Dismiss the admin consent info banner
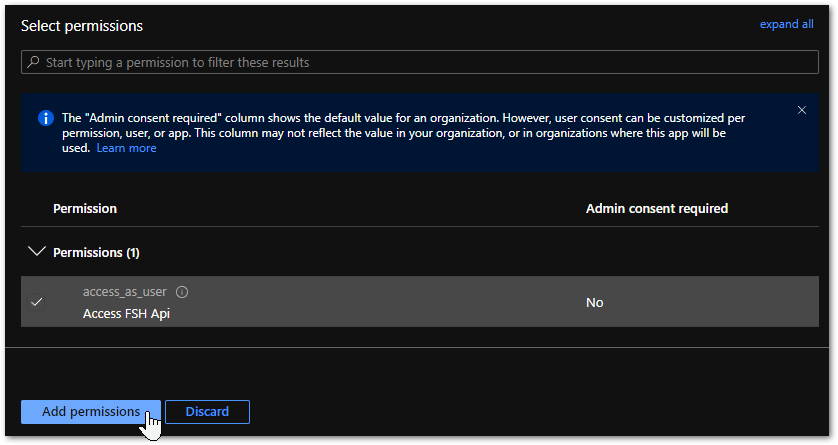The height and width of the screenshot is (445, 838). pyautogui.click(x=802, y=110)
